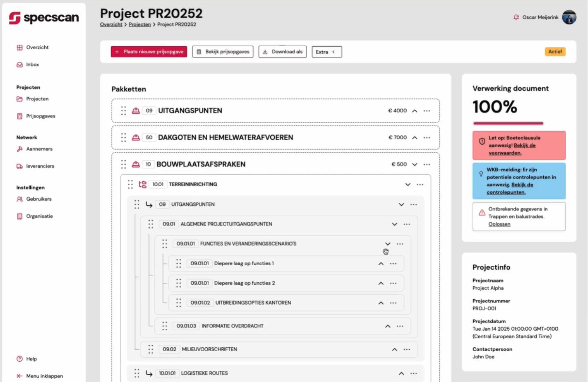588x382 pixels.
Task: Expand the Diepere laag op functies 2 row
Action: pos(381,284)
